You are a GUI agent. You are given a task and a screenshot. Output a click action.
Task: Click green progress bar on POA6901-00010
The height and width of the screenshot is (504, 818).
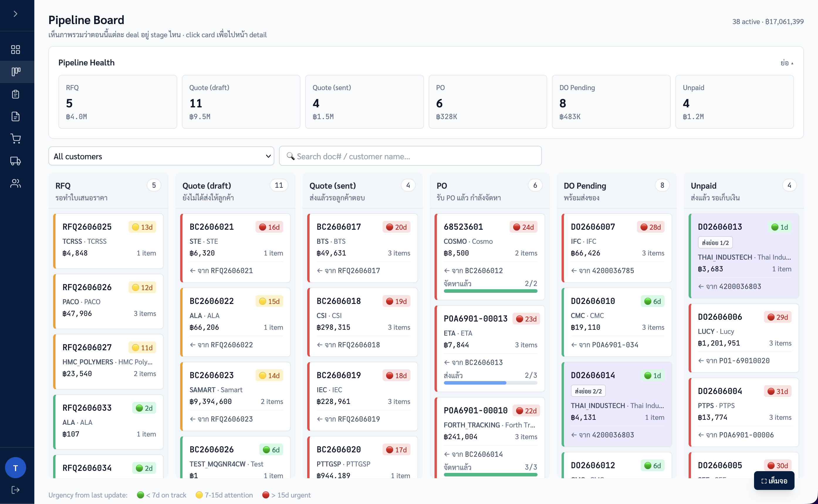tap(490, 475)
